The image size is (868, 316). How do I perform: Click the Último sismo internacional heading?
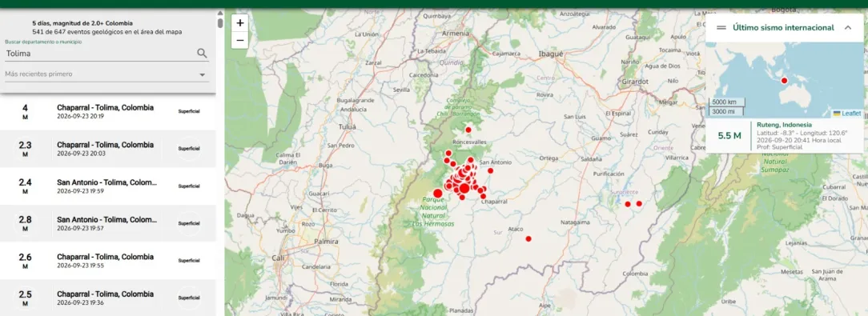click(783, 28)
